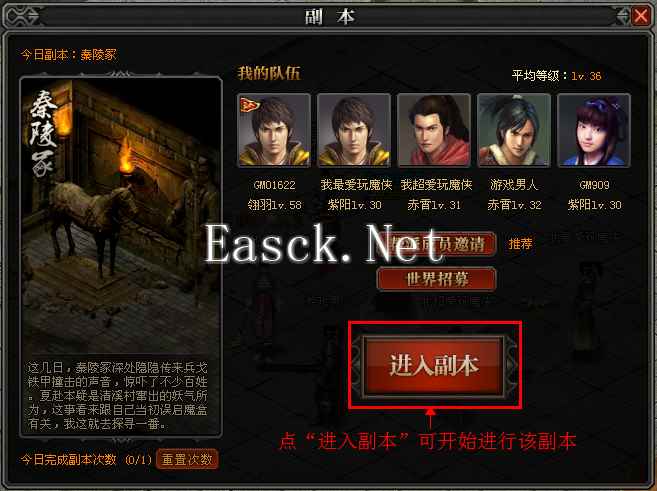
Task: Click the left ornament icon in title bar
Action: coord(22,17)
